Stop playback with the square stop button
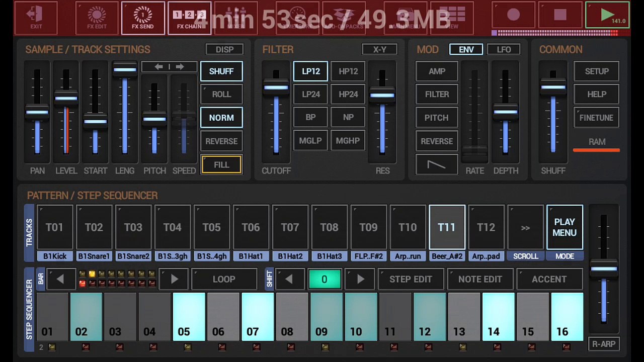This screenshot has width=644, height=362. 560,16
